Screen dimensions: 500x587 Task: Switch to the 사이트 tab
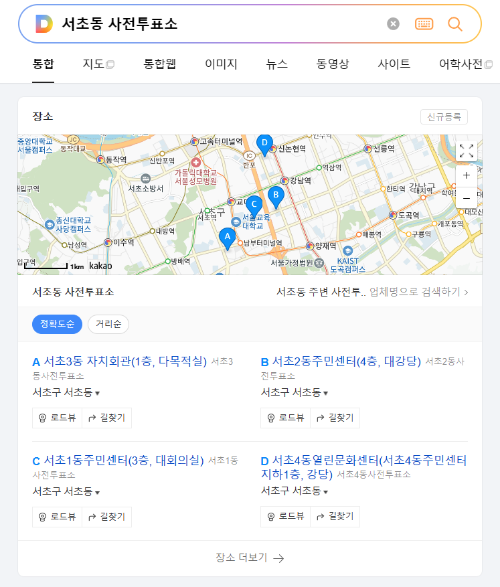point(394,64)
